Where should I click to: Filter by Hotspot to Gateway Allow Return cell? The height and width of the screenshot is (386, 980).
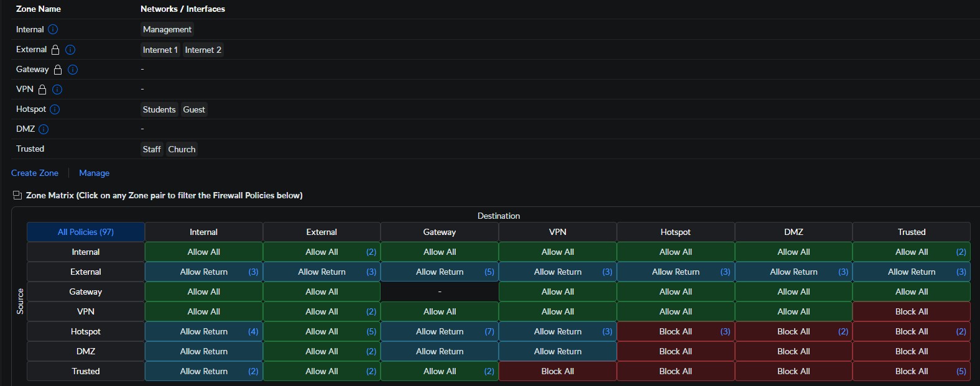point(439,331)
